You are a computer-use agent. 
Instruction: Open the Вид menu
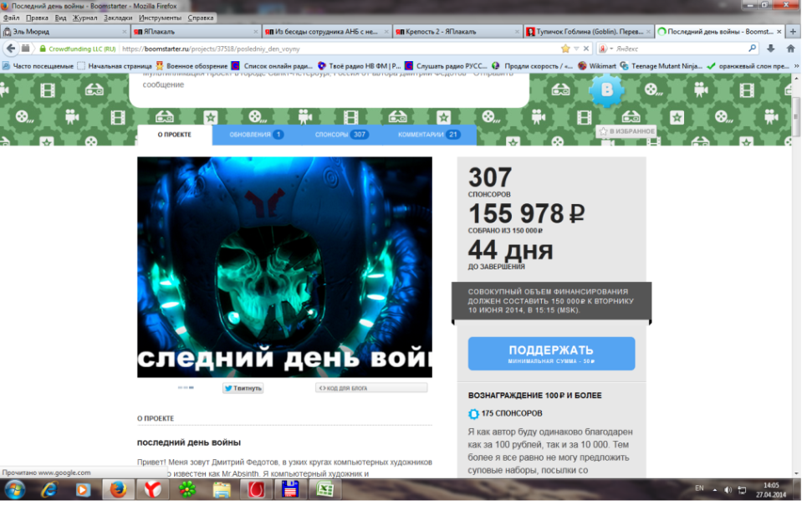pyautogui.click(x=60, y=18)
